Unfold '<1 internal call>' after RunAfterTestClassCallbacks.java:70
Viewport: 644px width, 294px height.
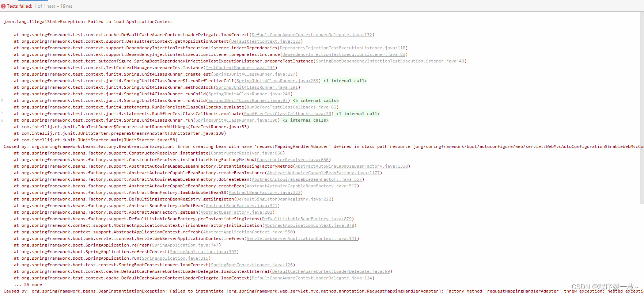358,114
